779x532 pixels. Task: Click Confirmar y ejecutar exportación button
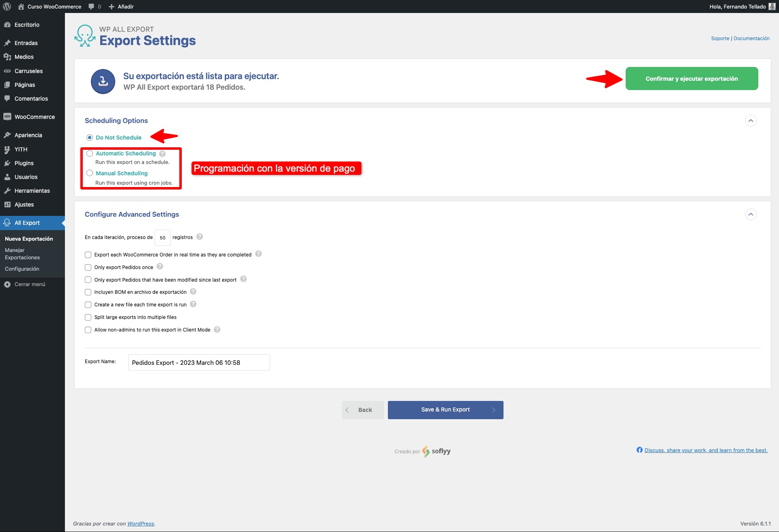pos(691,79)
